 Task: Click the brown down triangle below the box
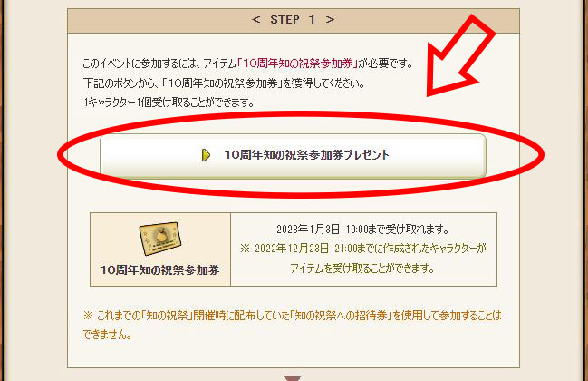tap(293, 378)
